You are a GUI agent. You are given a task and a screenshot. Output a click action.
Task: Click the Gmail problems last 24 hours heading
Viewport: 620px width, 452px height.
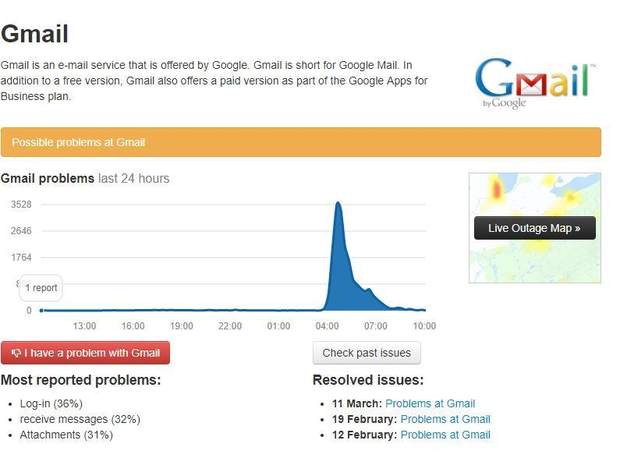pyautogui.click(x=85, y=179)
